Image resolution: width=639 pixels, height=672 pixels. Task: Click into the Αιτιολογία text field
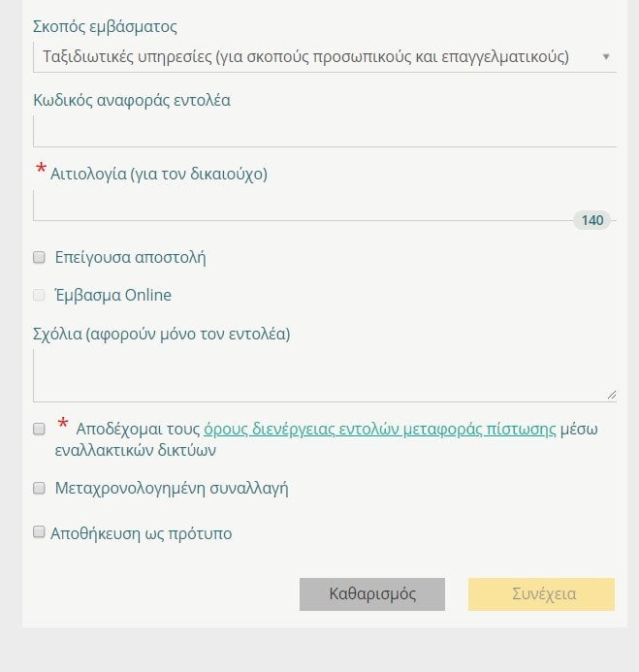point(303,206)
